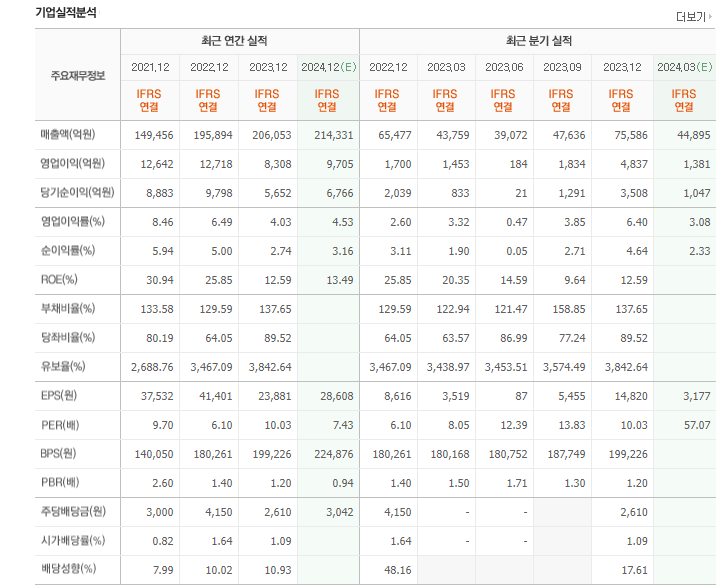Click quarterly revenue value 75,586
725x588 pixels.
click(x=631, y=135)
